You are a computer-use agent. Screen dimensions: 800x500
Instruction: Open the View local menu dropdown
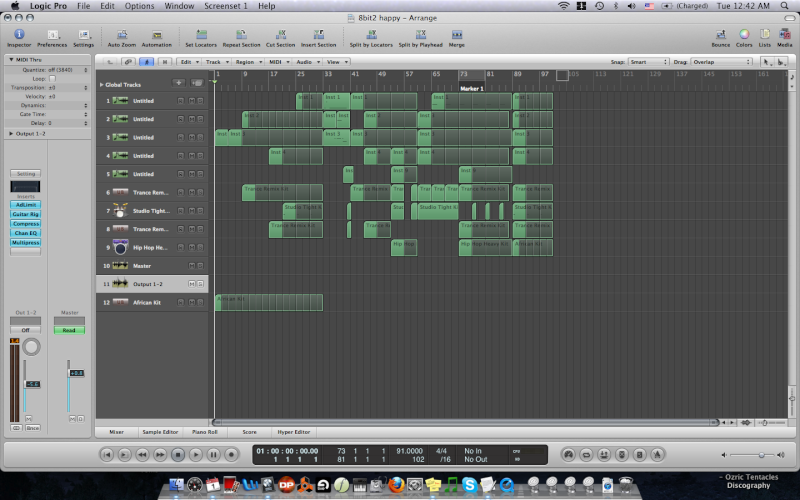(x=337, y=62)
